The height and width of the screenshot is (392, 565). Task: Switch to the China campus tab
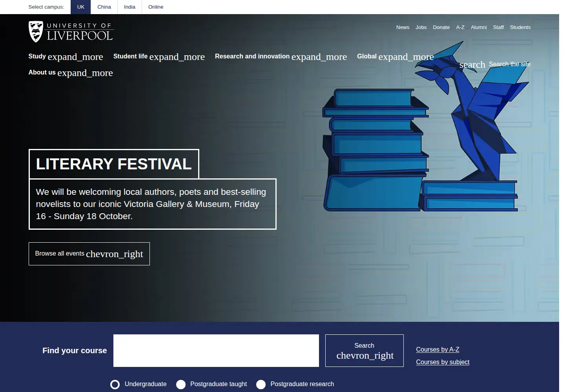coord(104,7)
